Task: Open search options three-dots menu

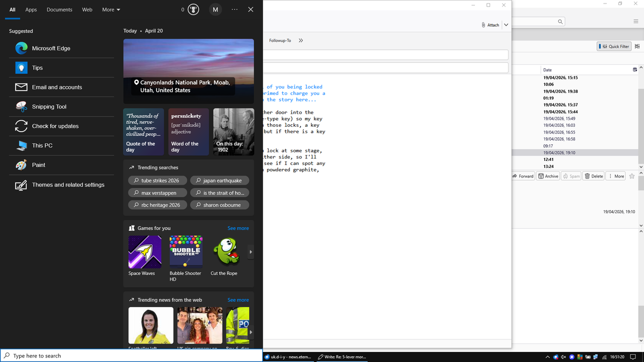Action: [x=234, y=10]
